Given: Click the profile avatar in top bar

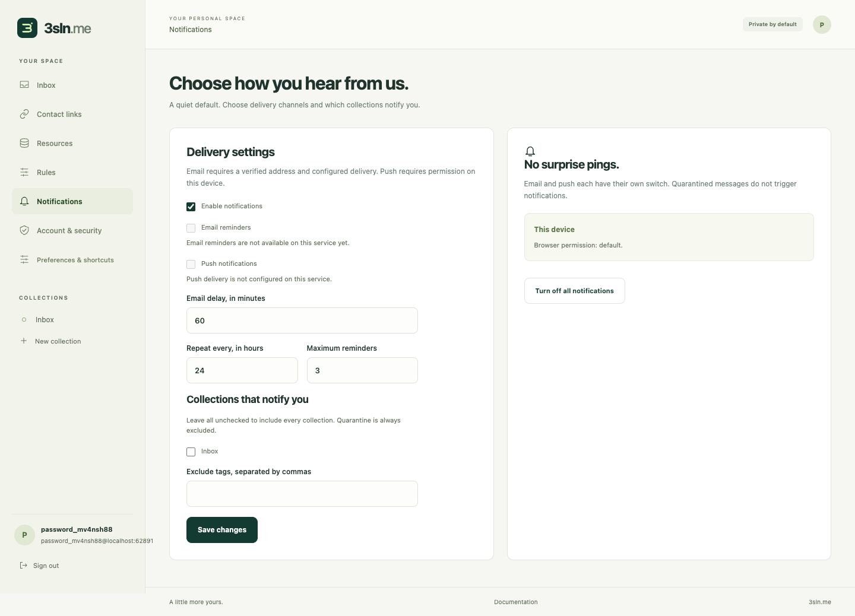Looking at the screenshot, I should [822, 24].
